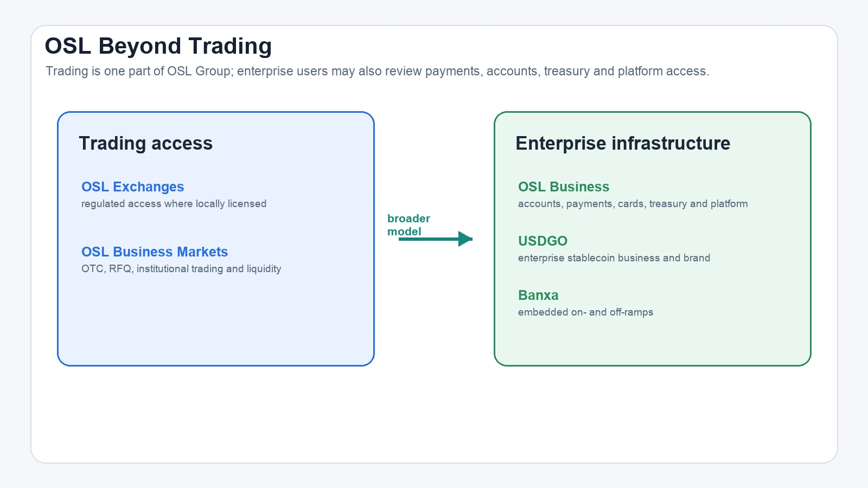
Task: Click the subtitle sentence about OSL Group
Action: tap(377, 71)
